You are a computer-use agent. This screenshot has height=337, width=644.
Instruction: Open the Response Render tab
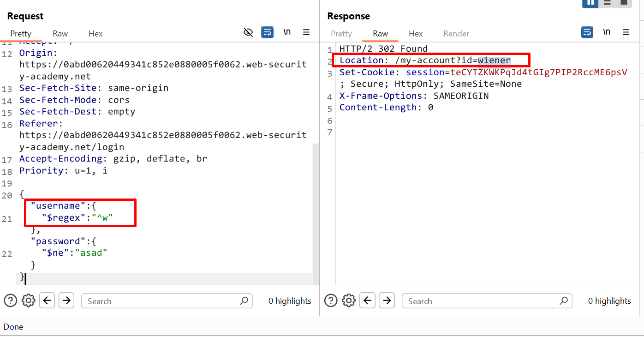click(456, 34)
